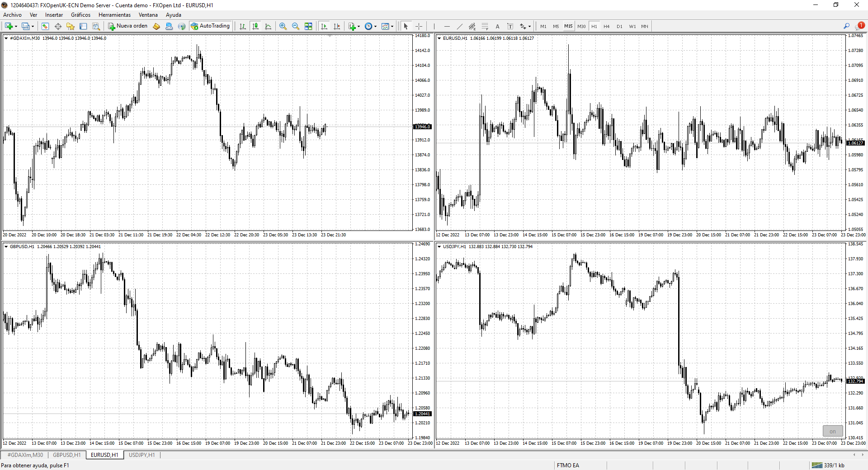The width and height of the screenshot is (868, 470).
Task: Draw an equidistant channel
Action: (x=472, y=26)
